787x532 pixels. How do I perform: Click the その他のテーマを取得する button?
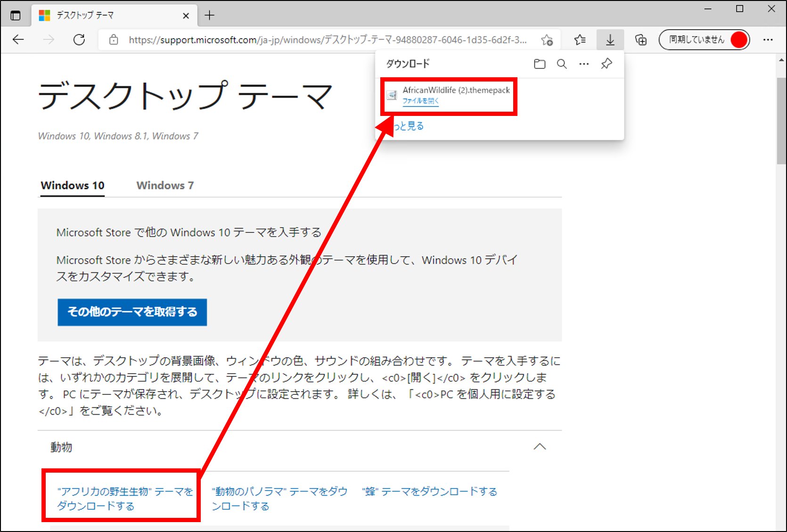click(x=132, y=312)
